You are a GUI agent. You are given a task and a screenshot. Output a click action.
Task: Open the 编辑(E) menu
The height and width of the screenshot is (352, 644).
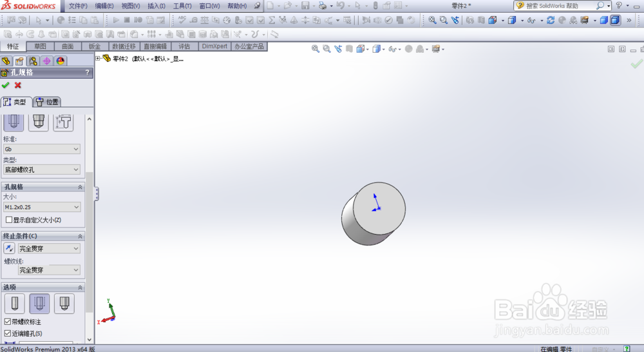[x=104, y=6]
